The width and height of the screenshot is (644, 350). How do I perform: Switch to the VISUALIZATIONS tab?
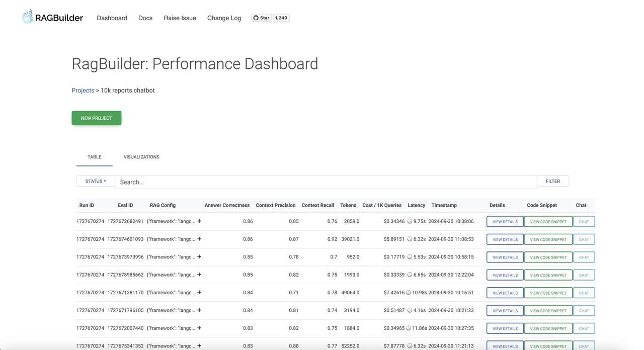tap(141, 157)
